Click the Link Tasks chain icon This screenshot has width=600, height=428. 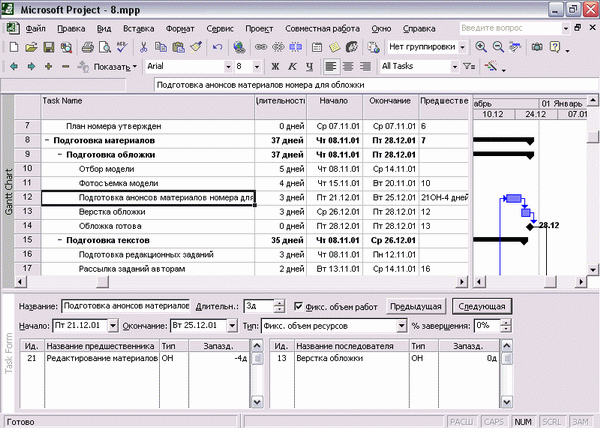[x=261, y=47]
